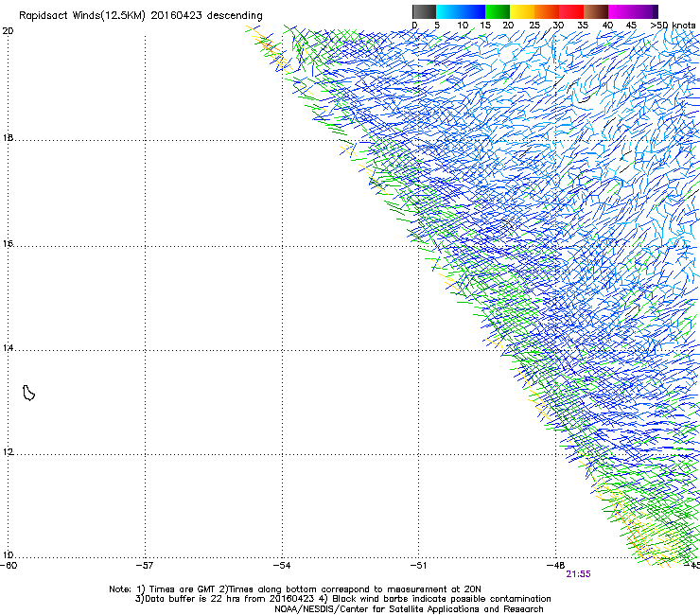Click the '>50 knots' legend label
The image size is (700, 615).
(673, 26)
